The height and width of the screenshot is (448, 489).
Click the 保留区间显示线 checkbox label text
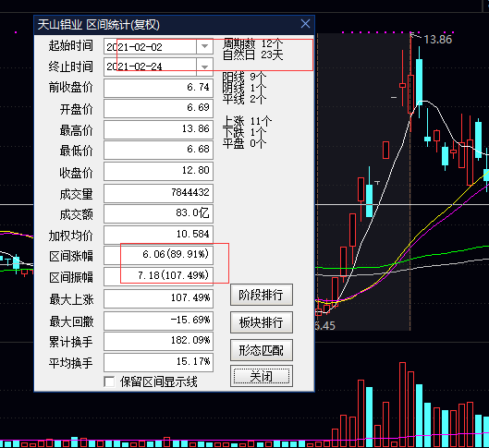159,381
